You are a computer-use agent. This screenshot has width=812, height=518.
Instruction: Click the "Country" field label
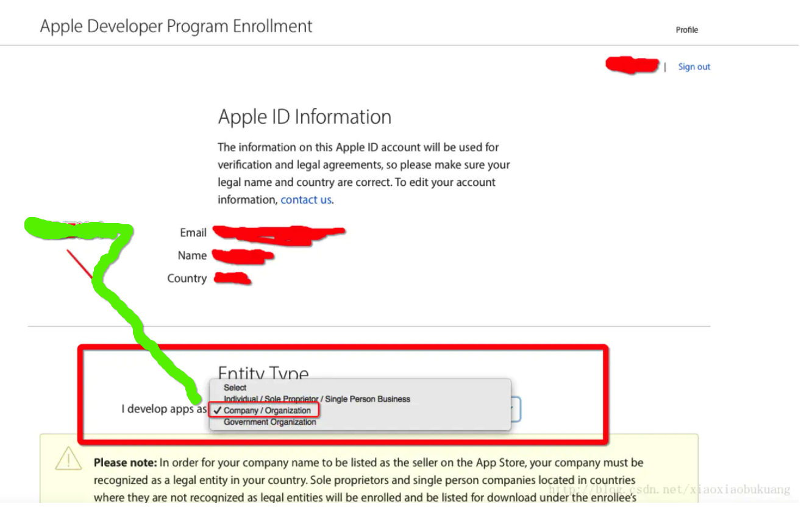click(x=187, y=279)
